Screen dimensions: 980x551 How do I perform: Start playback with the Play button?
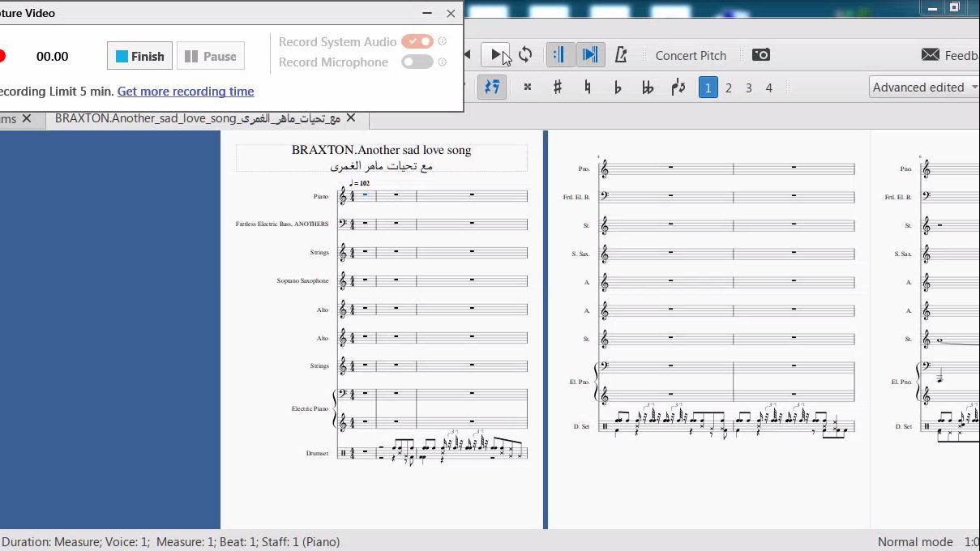coord(494,55)
